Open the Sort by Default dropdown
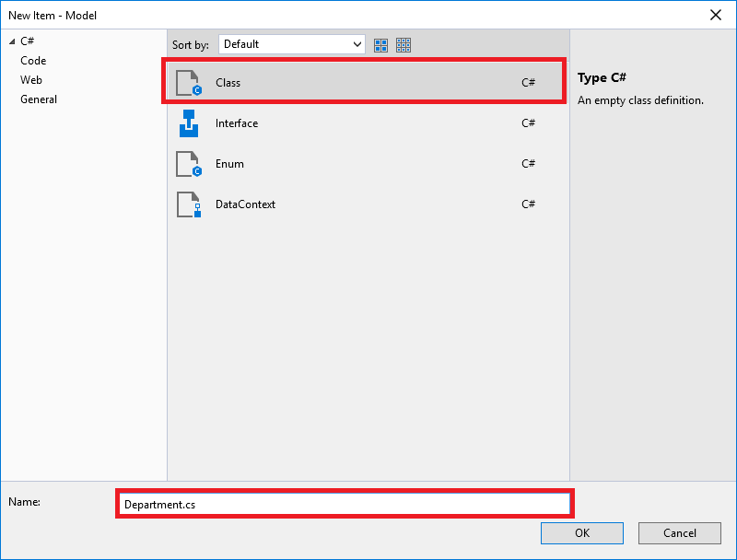The height and width of the screenshot is (560, 737). [x=291, y=44]
